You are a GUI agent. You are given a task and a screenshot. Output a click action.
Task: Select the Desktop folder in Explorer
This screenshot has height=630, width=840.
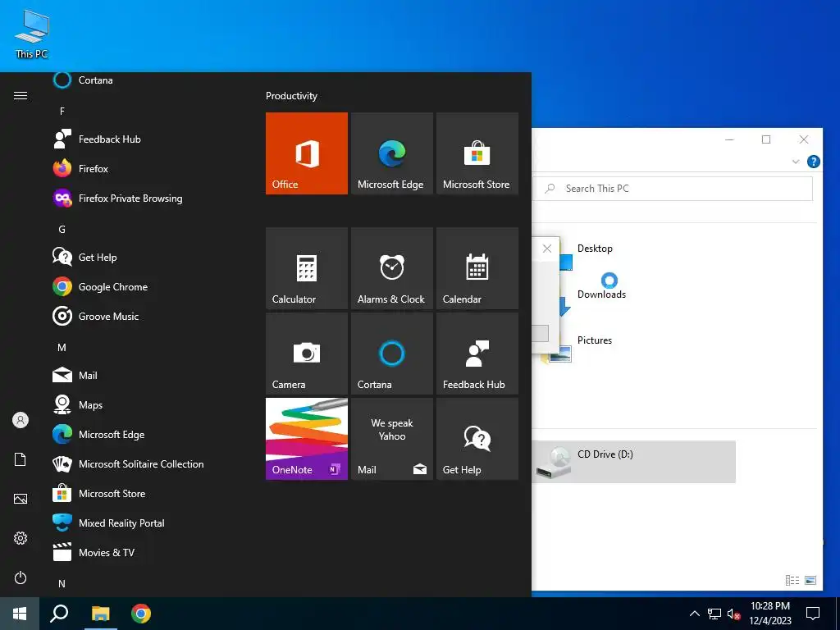[595, 249]
